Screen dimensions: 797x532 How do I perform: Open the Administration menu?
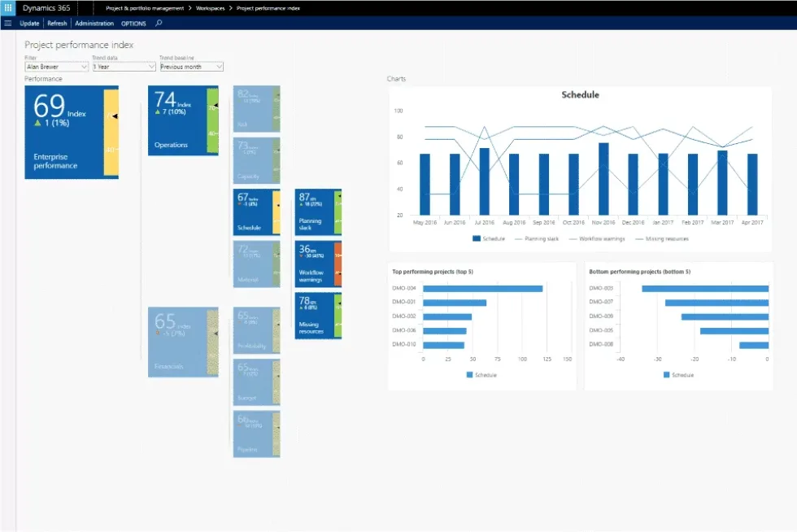[94, 24]
